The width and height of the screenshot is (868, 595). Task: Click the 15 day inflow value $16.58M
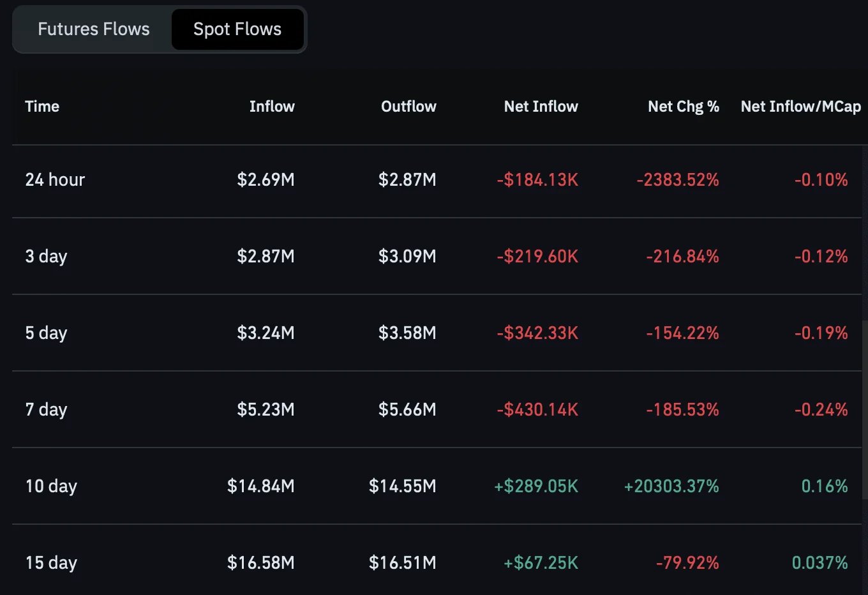pos(261,563)
